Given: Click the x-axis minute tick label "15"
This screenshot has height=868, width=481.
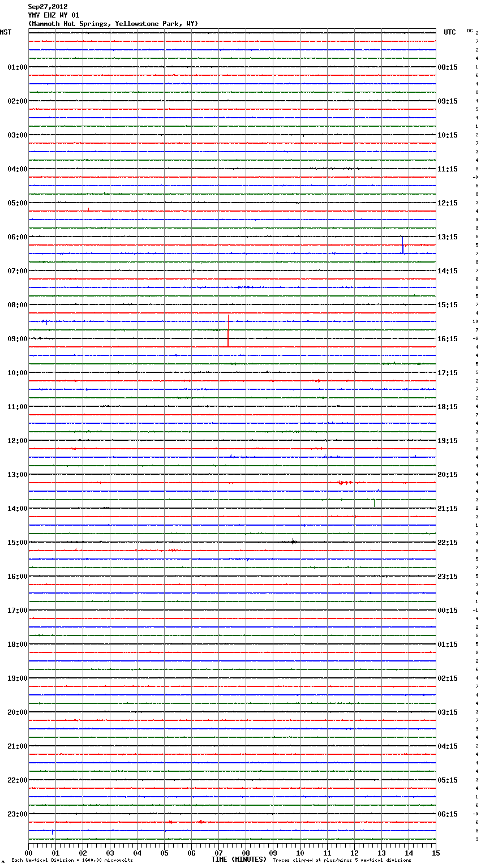Looking at the screenshot, I should pyautogui.click(x=436, y=853).
